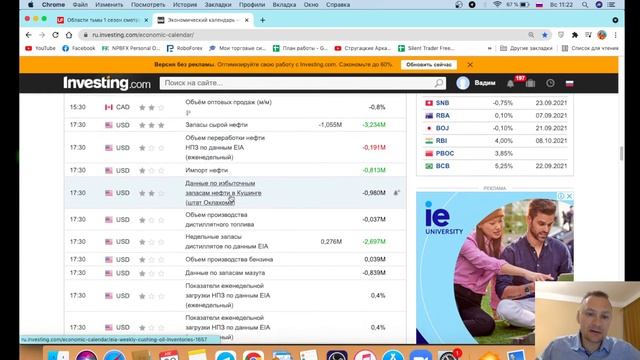
Task: Click the Investing.com logo
Action: (107, 83)
